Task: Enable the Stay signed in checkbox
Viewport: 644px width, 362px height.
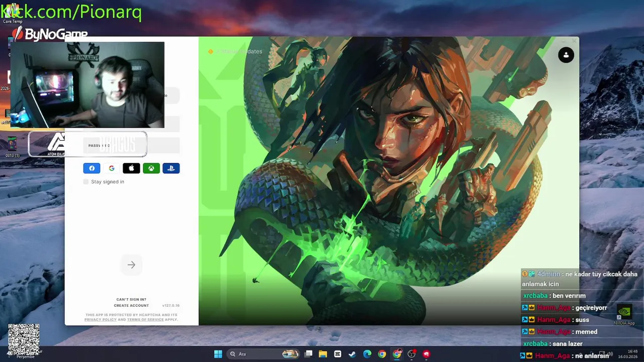Action: click(86, 182)
